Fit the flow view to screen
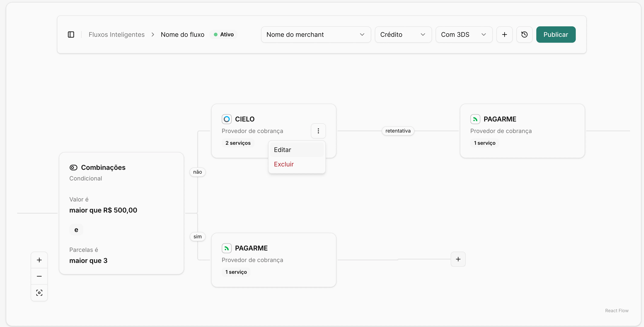 coord(39,293)
